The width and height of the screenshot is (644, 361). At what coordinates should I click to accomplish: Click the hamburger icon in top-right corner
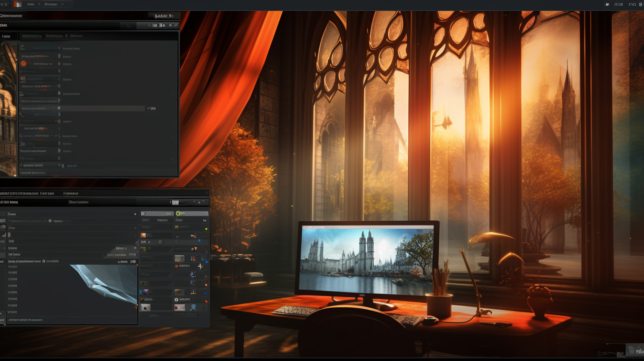coord(606,4)
